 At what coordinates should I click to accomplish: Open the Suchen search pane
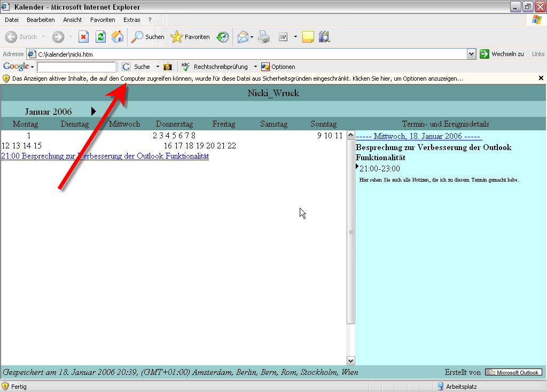pos(147,37)
